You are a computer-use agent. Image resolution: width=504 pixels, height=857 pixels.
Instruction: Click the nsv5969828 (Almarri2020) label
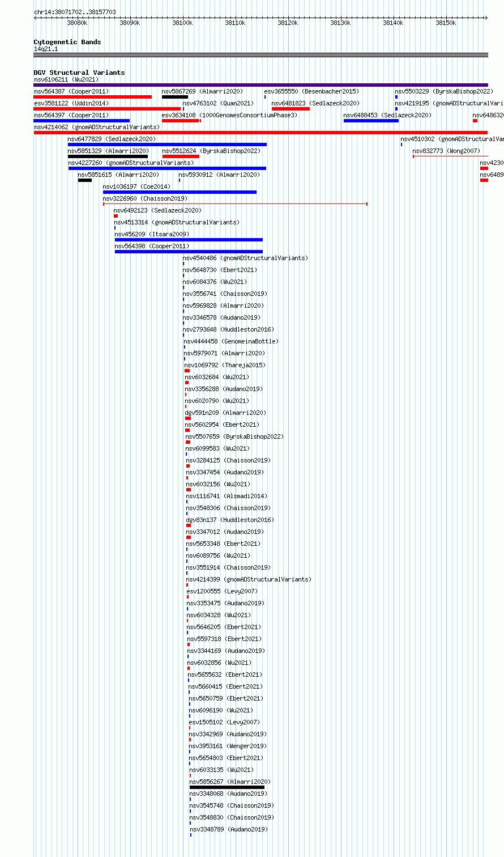[x=223, y=306]
